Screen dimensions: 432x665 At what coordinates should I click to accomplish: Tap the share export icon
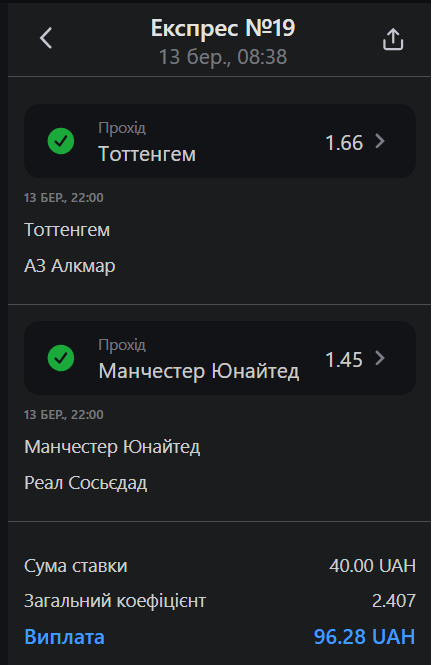(x=393, y=39)
